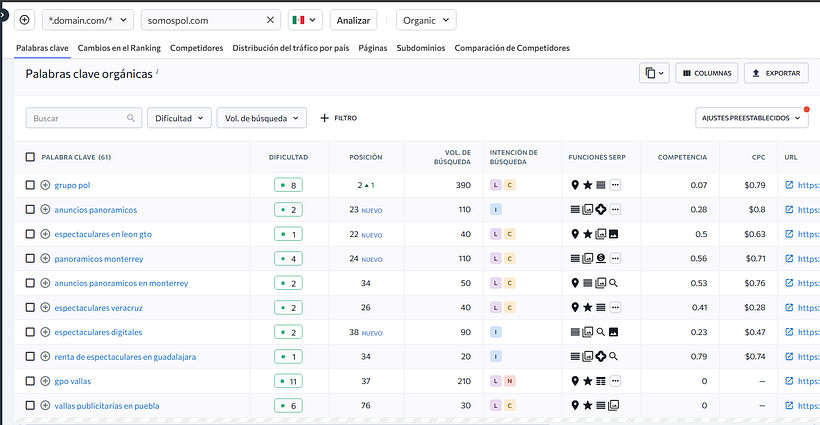Switch to the Competidores tab
Viewport: 820px width, 425px height.
(197, 48)
